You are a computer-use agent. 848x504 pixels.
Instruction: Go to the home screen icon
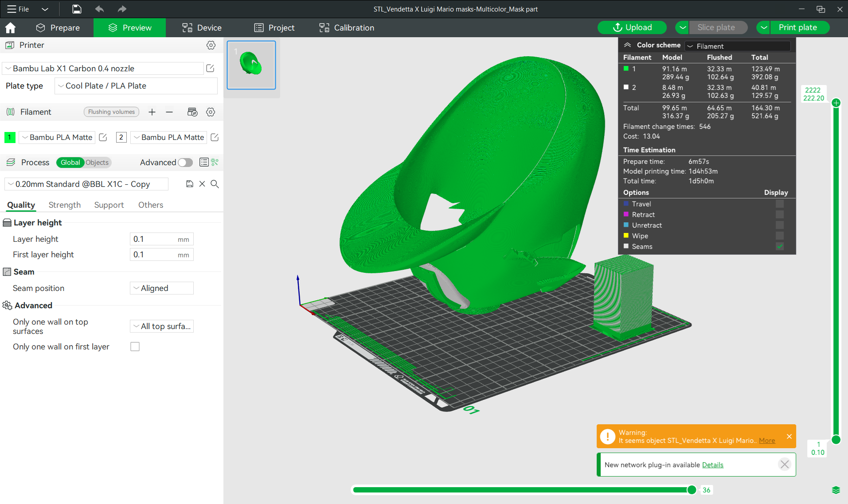coord(10,28)
